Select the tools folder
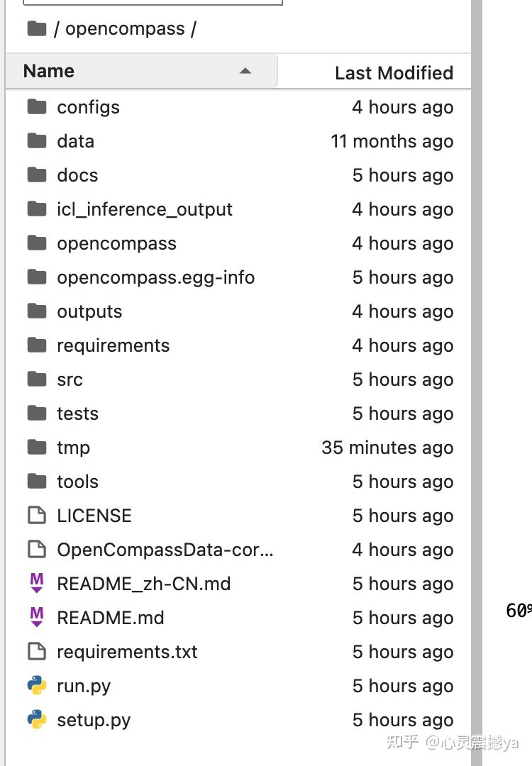This screenshot has height=766, width=532. pos(77,482)
